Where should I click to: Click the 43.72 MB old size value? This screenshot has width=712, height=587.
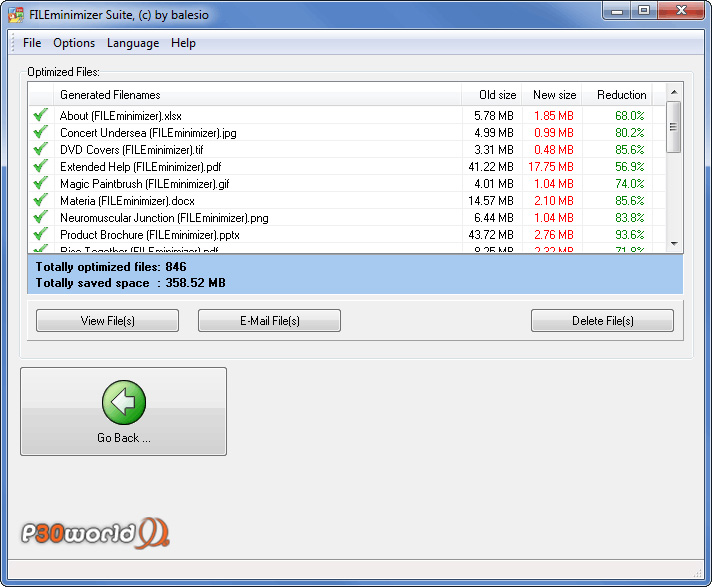(491, 235)
